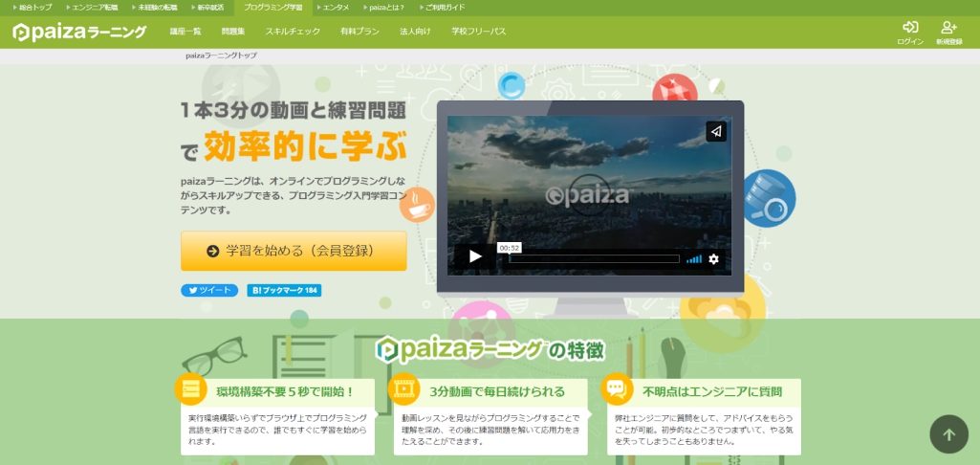Click the red Ruby gem icon

point(674,88)
